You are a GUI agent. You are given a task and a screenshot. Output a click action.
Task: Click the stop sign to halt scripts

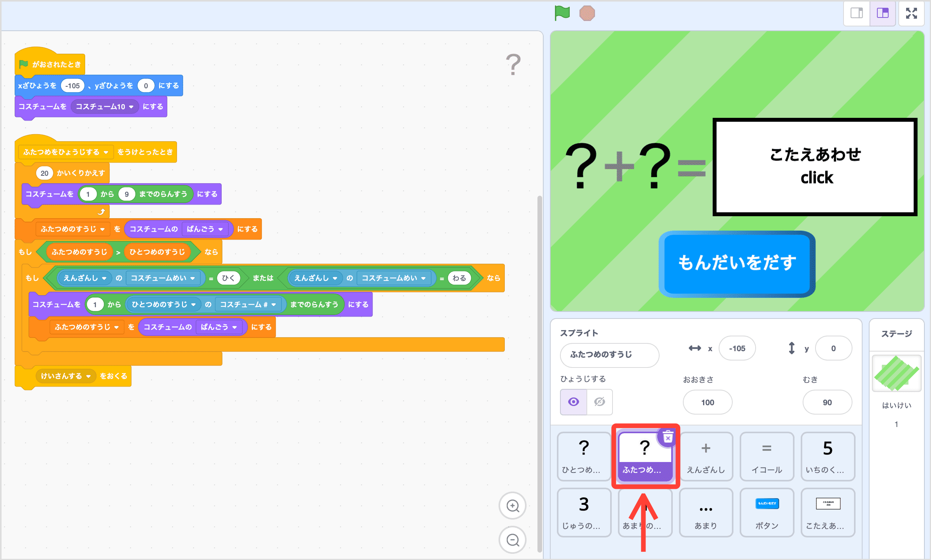tap(587, 13)
